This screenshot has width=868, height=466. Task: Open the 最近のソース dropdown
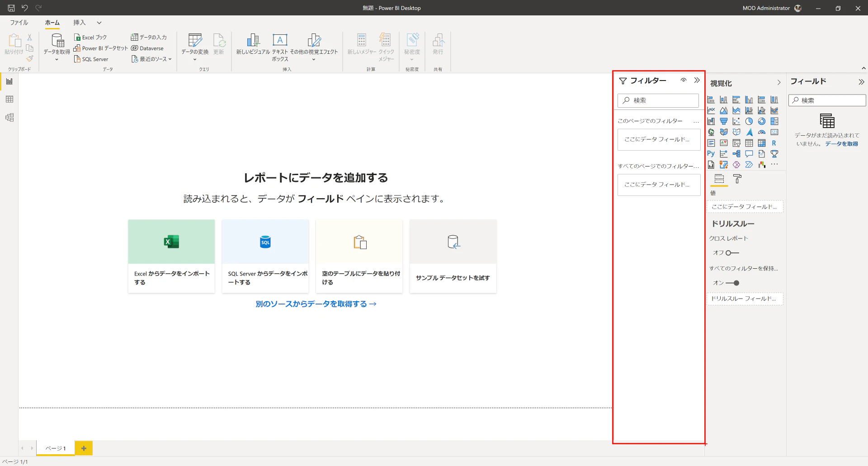(151, 59)
